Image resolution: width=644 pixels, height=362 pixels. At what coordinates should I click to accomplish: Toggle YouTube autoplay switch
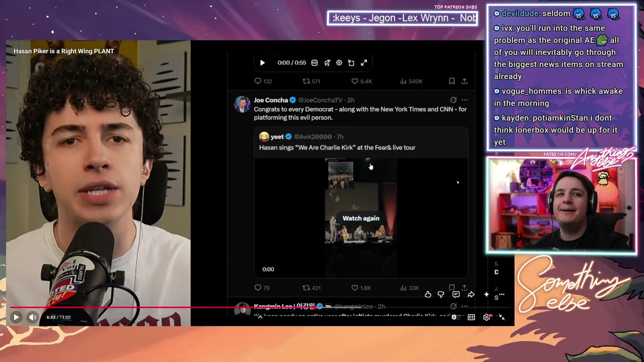[454, 317]
